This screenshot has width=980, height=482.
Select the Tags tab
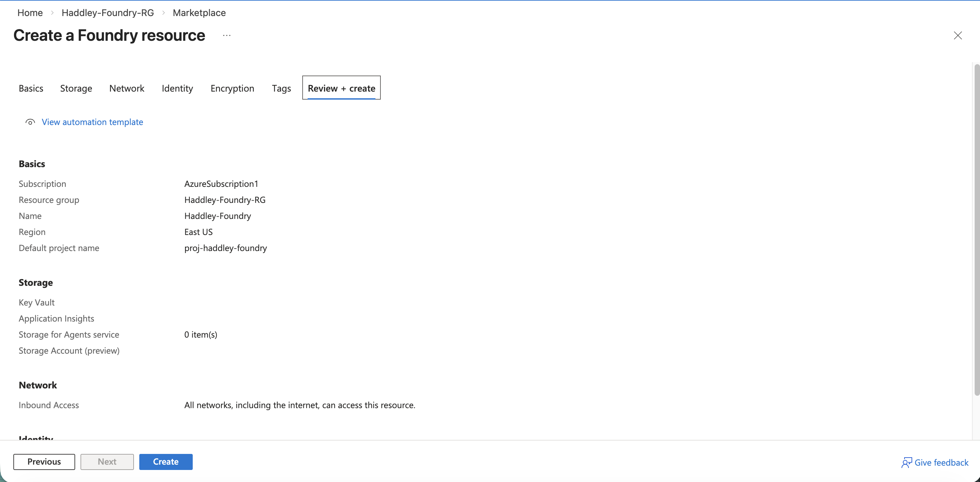coord(281,88)
